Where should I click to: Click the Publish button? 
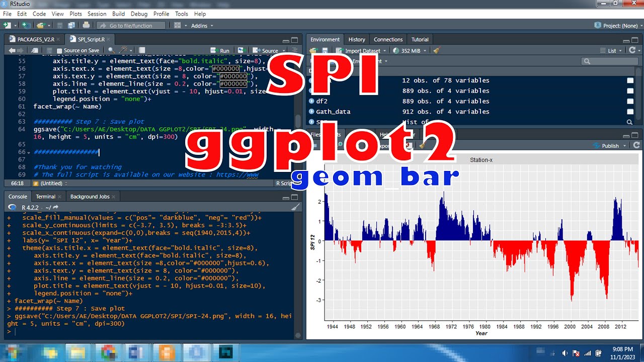click(607, 146)
